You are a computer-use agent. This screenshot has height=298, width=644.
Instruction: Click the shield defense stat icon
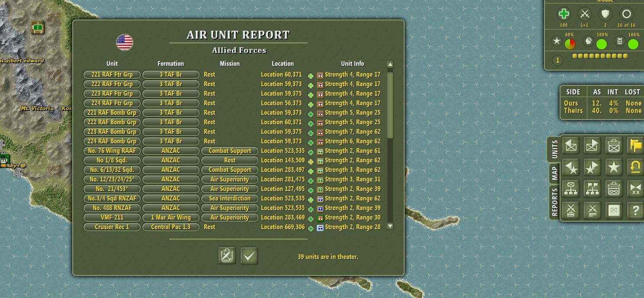click(x=605, y=14)
